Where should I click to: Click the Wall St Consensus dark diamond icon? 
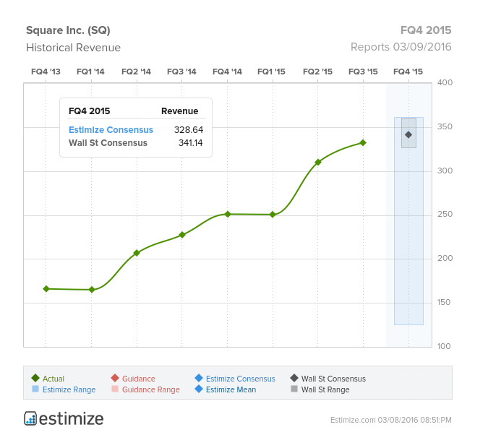tap(294, 378)
